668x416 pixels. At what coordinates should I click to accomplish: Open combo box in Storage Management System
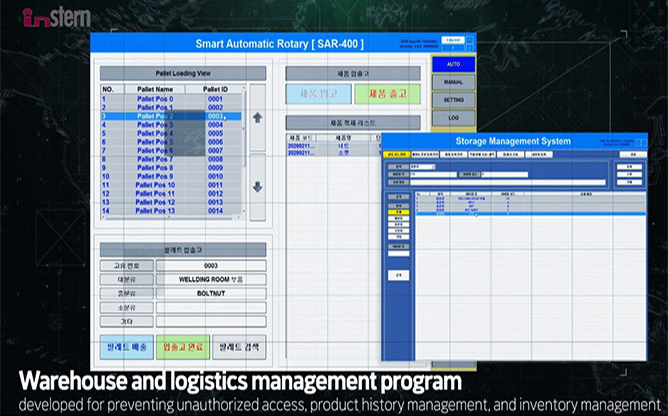(423, 167)
